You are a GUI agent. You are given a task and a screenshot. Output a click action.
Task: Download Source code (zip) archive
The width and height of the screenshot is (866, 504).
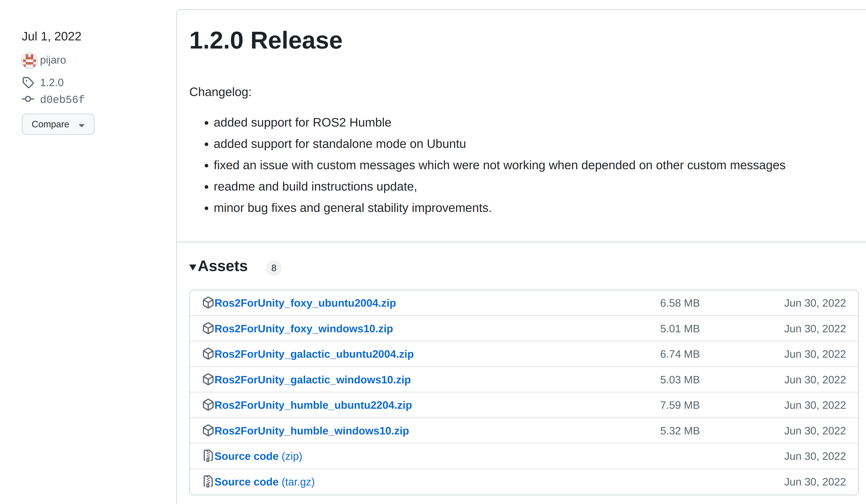tap(258, 456)
